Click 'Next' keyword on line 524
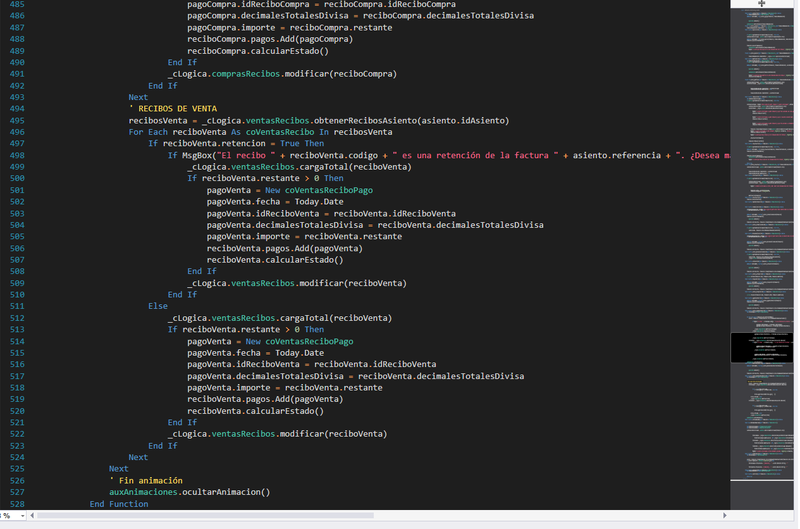The image size is (800, 529). coord(138,457)
